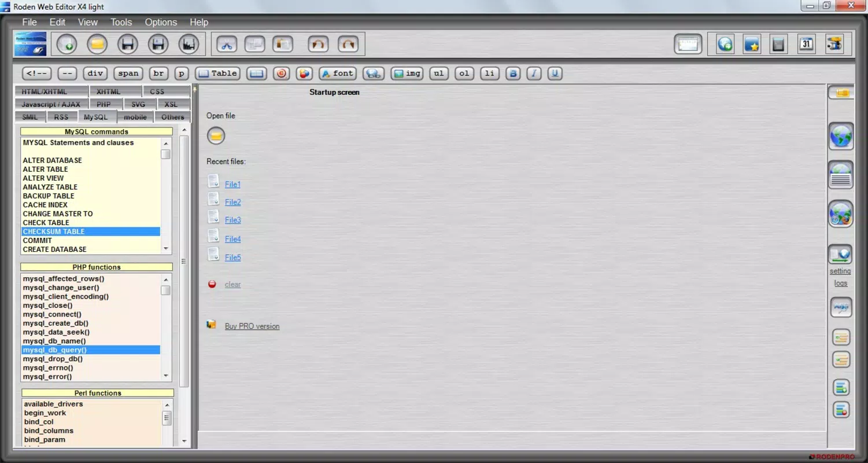Click the yellow drill tools icon
This screenshot has width=868, height=463.
(834, 44)
